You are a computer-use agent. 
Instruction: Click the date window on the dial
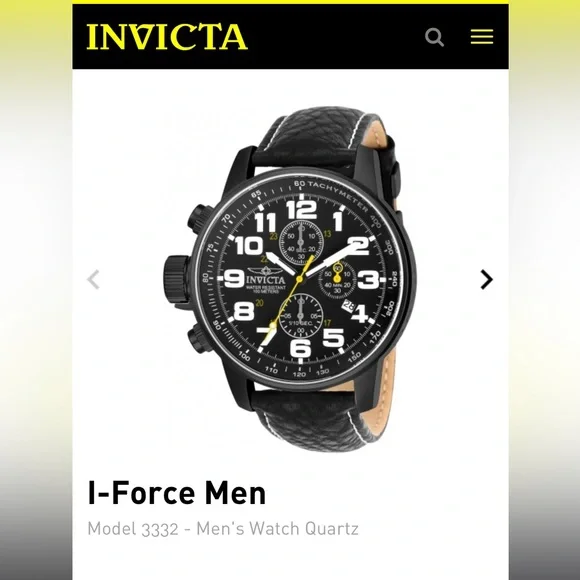pos(348,306)
